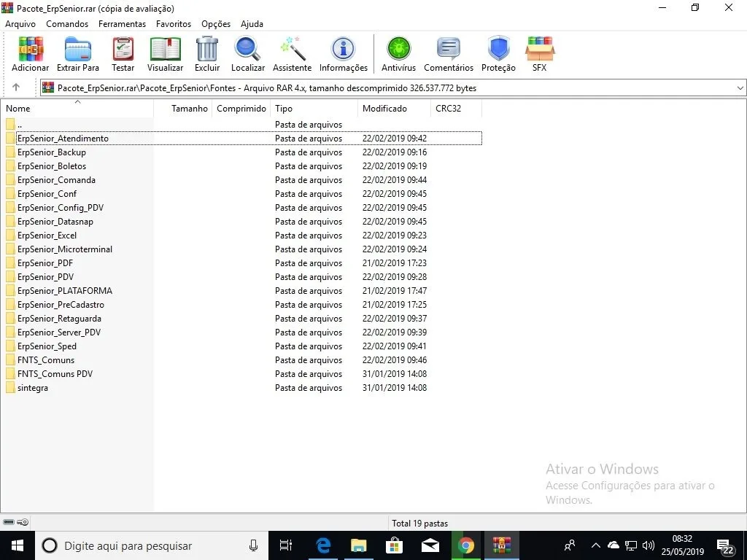This screenshot has width=747, height=560.
Task: Click the 'Total 19 pastas' status text
Action: (x=419, y=523)
